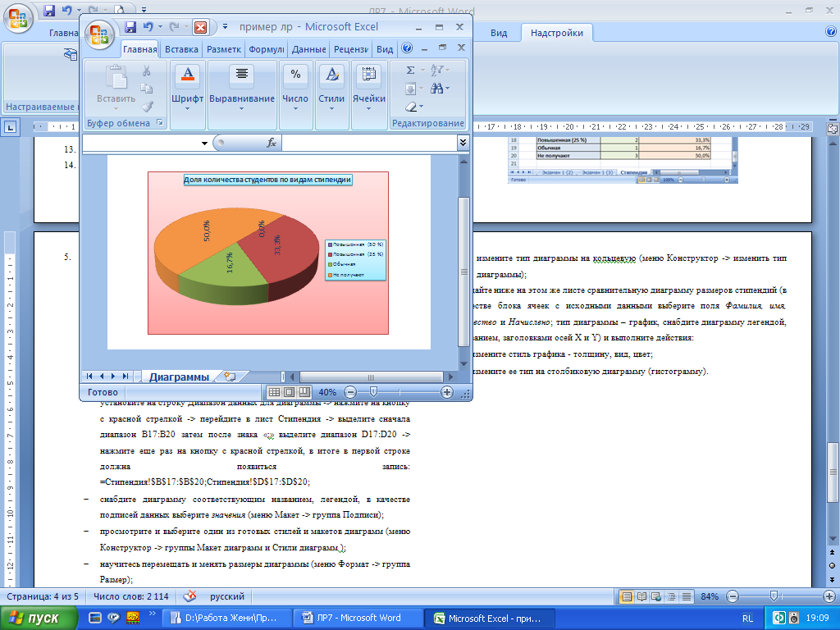This screenshot has height=630, width=840.
Task: Zoom in Excel with plus button
Action: click(447, 392)
